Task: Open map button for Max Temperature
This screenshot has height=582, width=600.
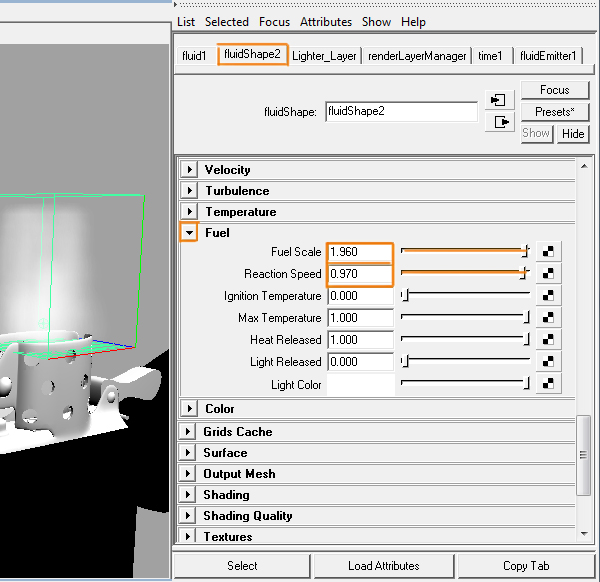Action: coord(548,318)
